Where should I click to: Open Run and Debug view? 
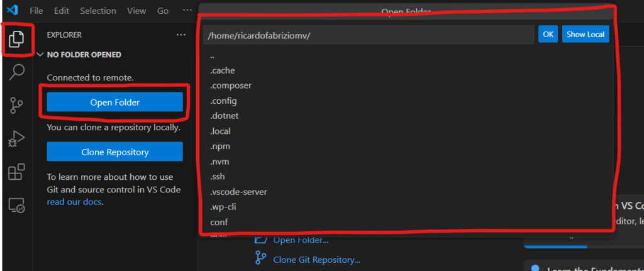pyautogui.click(x=17, y=138)
